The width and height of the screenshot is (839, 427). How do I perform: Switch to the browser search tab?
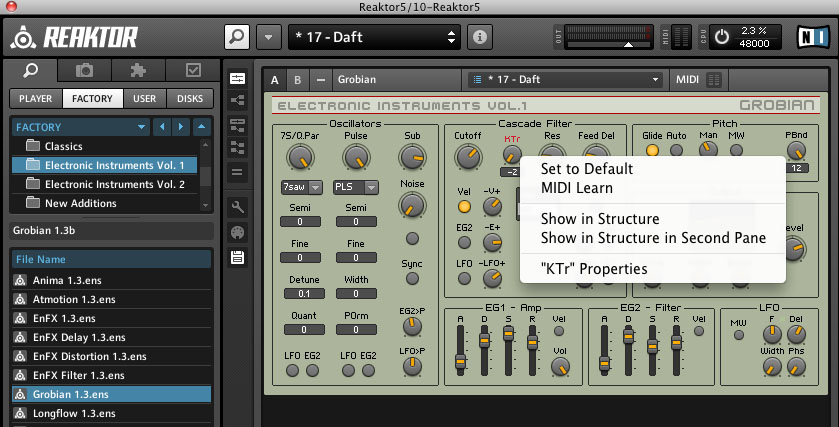coord(30,70)
